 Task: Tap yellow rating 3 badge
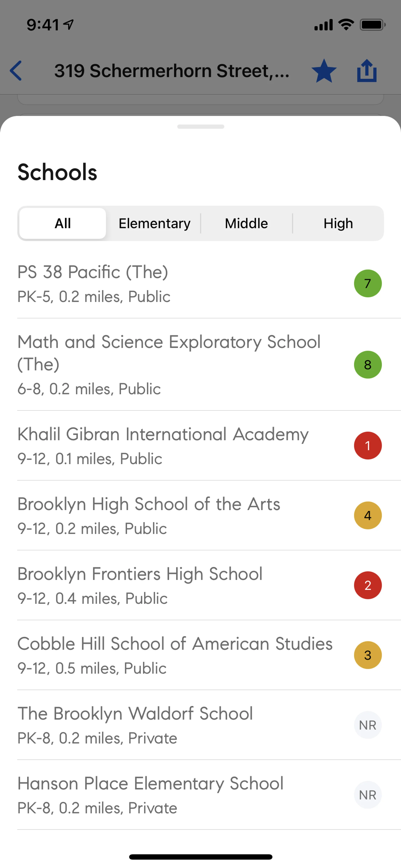click(368, 655)
